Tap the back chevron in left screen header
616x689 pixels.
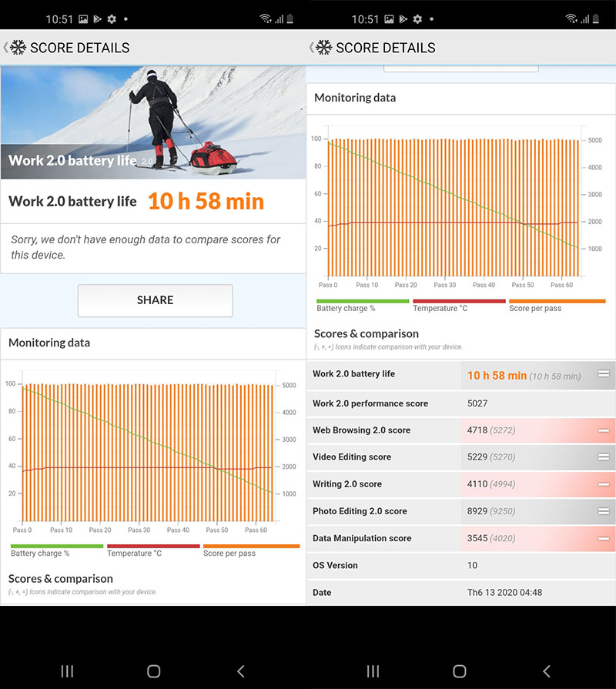[5, 48]
